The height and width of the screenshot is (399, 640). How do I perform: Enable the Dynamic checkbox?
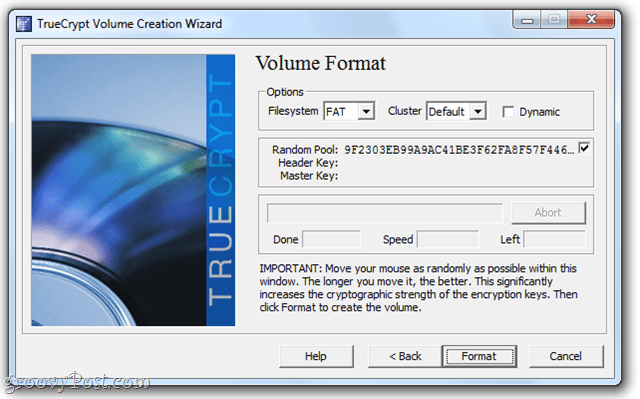[x=508, y=112]
